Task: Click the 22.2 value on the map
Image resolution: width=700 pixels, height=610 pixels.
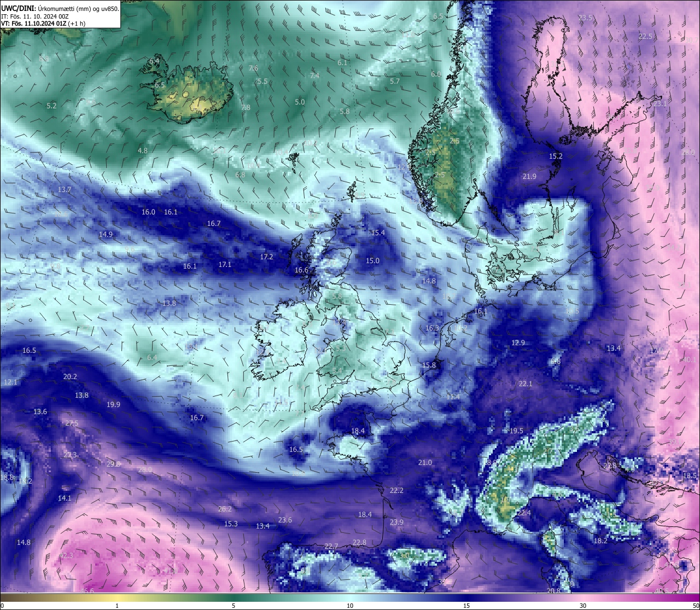Action: pyautogui.click(x=396, y=490)
